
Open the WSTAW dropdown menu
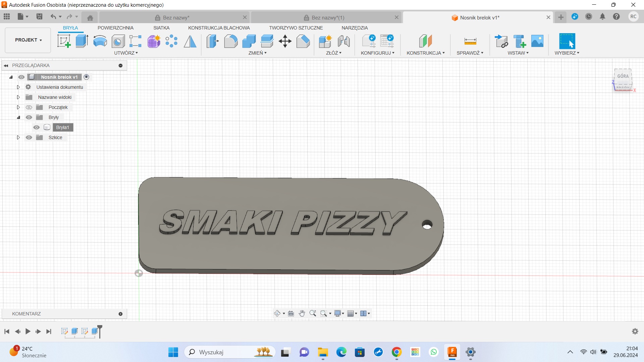point(518,53)
